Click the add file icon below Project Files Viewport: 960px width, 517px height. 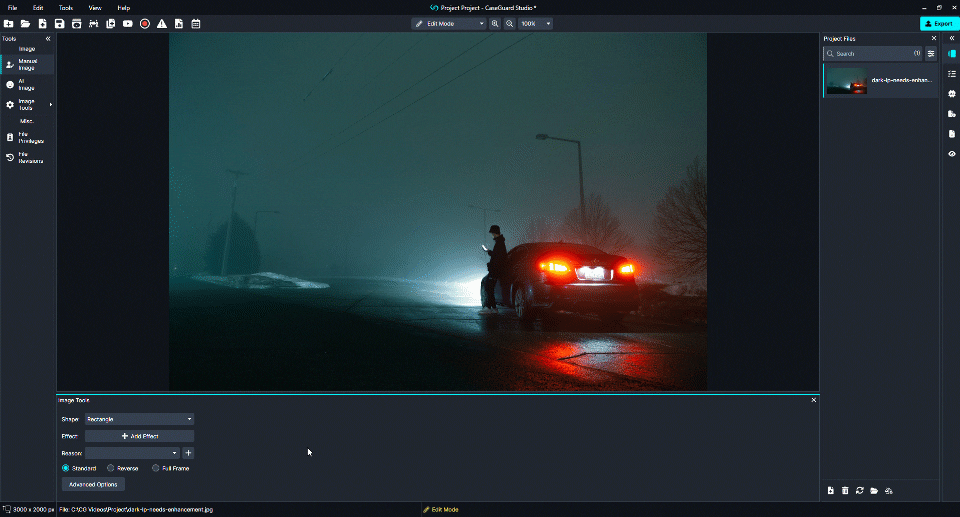click(831, 491)
